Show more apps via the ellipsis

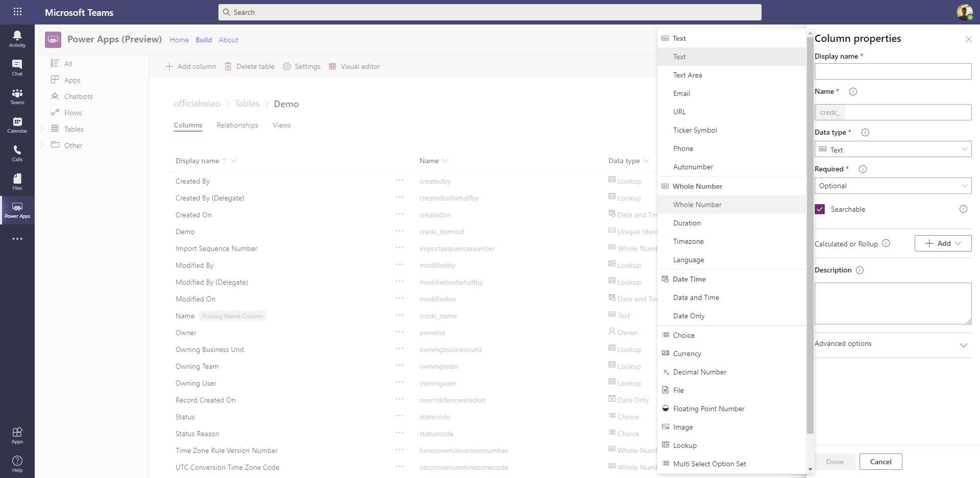[x=17, y=239]
